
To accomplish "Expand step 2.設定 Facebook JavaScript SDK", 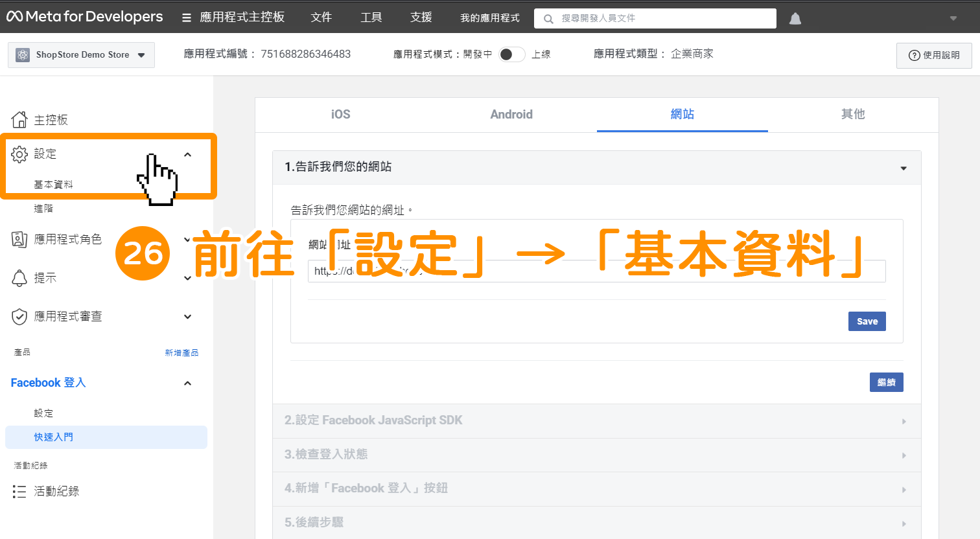I will tap(597, 421).
